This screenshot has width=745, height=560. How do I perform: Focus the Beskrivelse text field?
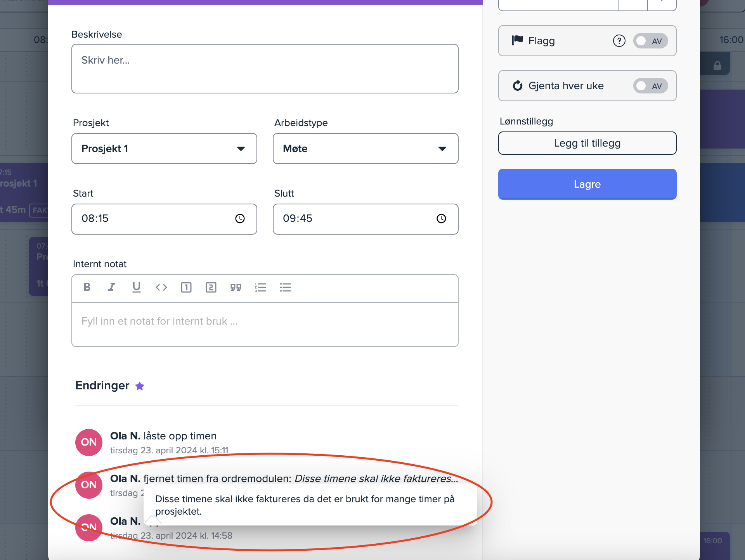pos(265,69)
